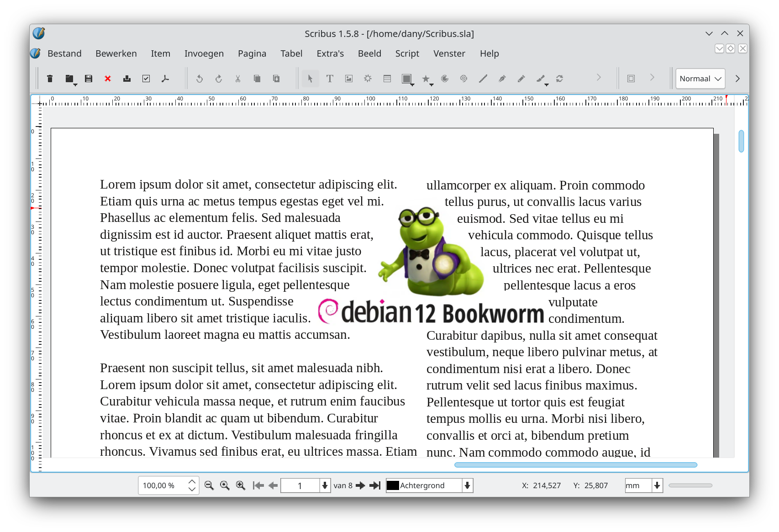779x532 pixels.
Task: Activate the Select Item arrow tool
Action: pyautogui.click(x=311, y=79)
